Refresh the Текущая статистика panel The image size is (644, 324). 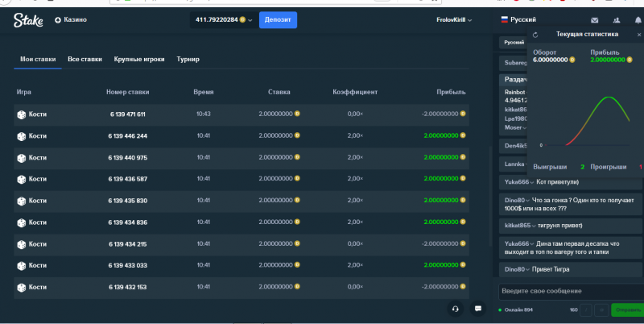tap(535, 35)
